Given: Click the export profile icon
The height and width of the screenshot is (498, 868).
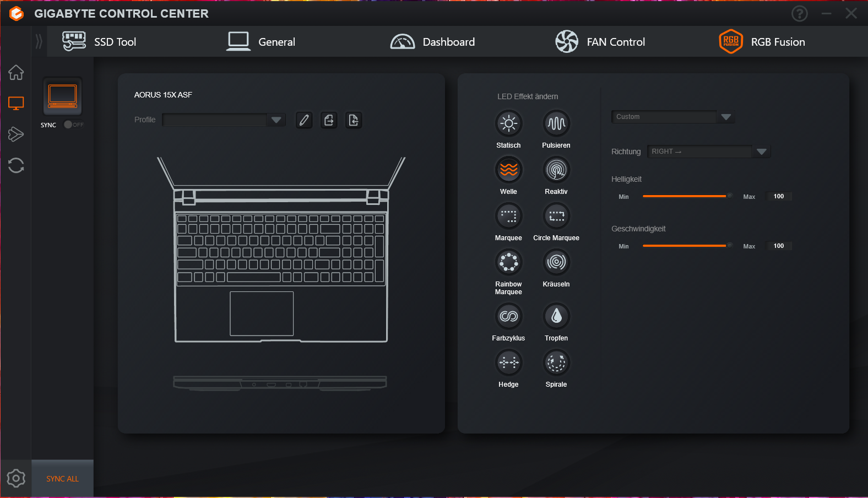Looking at the screenshot, I should click(329, 120).
